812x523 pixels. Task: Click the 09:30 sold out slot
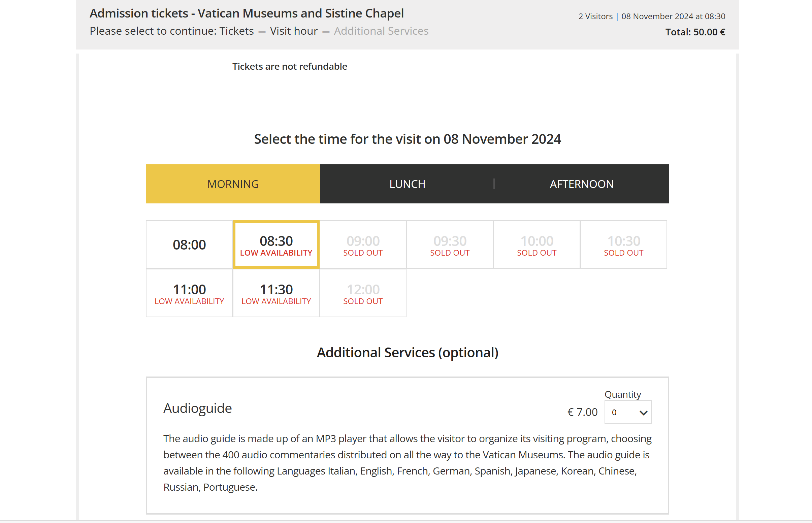click(450, 245)
